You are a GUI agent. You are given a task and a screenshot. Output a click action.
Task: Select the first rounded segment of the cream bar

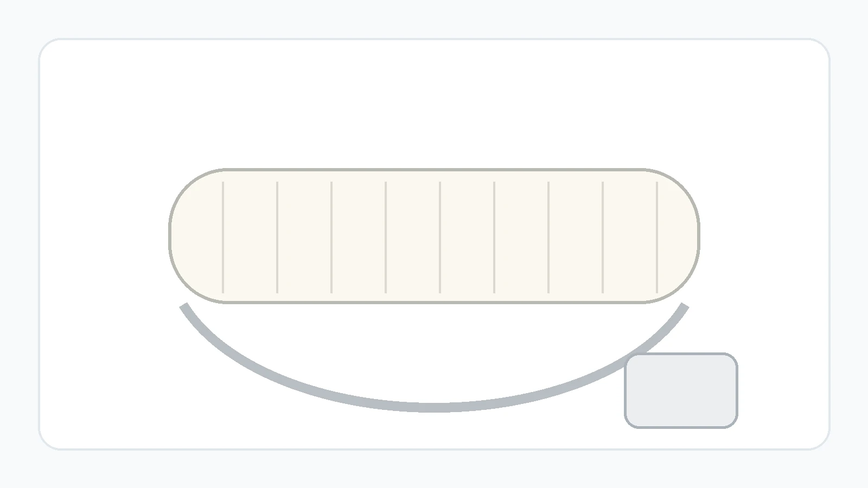[x=196, y=236]
